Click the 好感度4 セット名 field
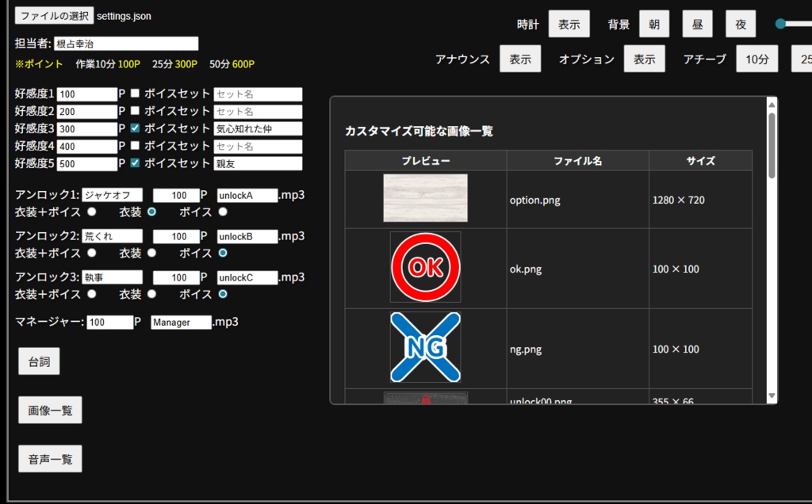This screenshot has height=504, width=812. (x=258, y=147)
